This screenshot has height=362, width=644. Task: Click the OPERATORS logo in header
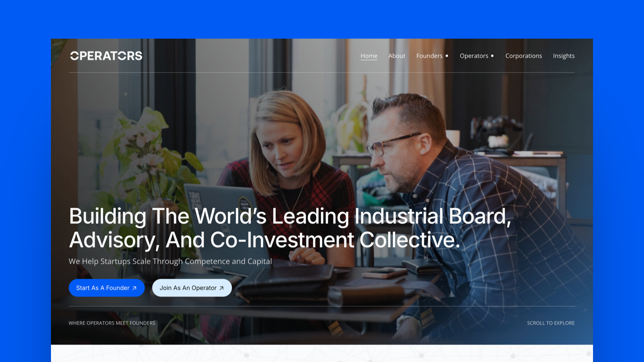coord(106,56)
